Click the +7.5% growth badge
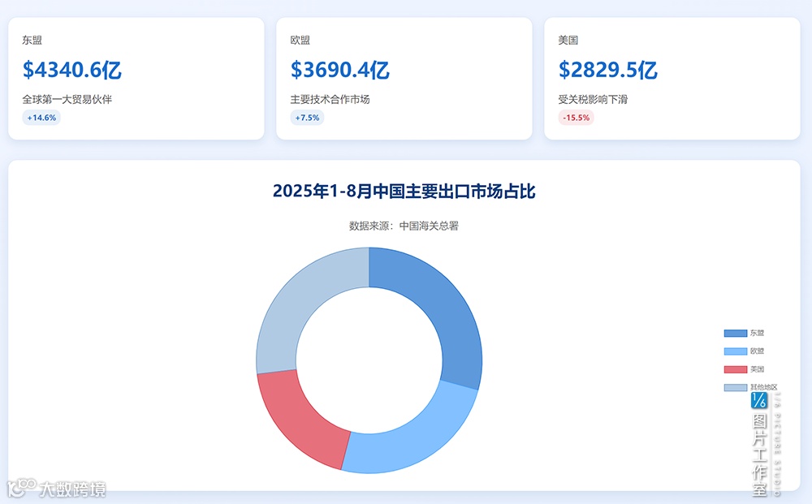This screenshot has width=812, height=504. click(x=307, y=118)
